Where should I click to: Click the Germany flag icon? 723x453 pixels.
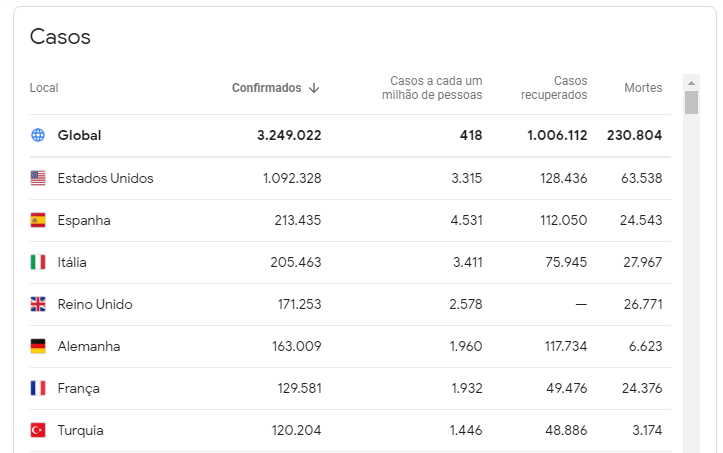38,346
